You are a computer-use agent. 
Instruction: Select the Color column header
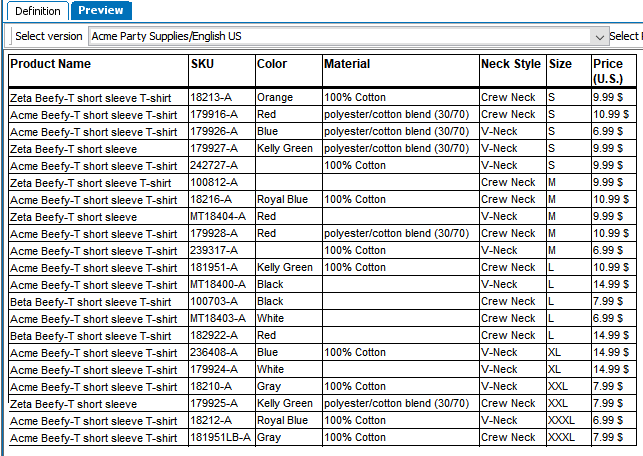click(x=272, y=64)
